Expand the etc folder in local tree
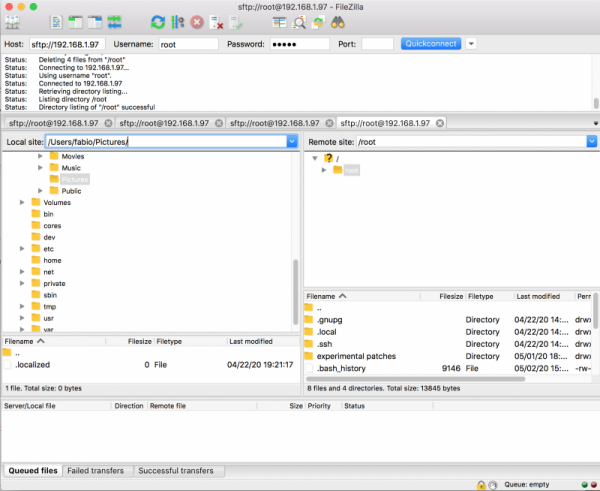This screenshot has width=600, height=491. [22, 248]
